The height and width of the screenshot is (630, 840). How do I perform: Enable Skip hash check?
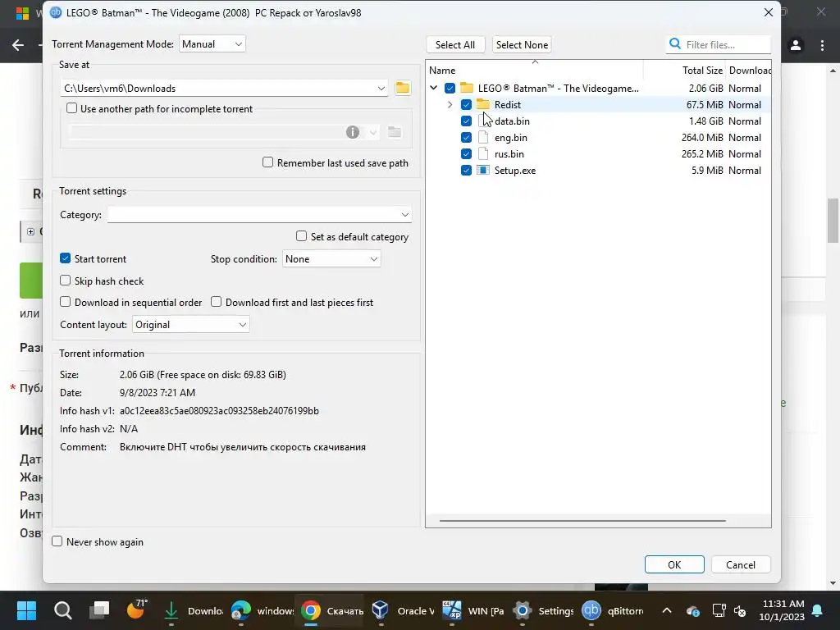66,281
